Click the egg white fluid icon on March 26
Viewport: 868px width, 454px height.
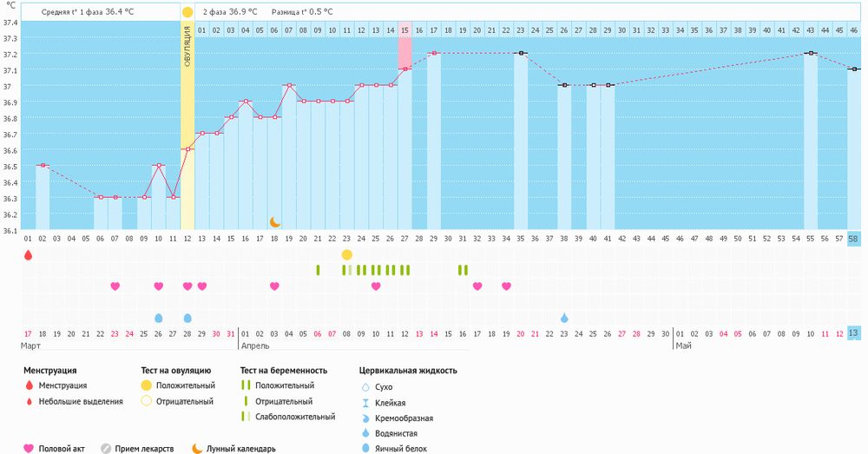click(x=158, y=318)
